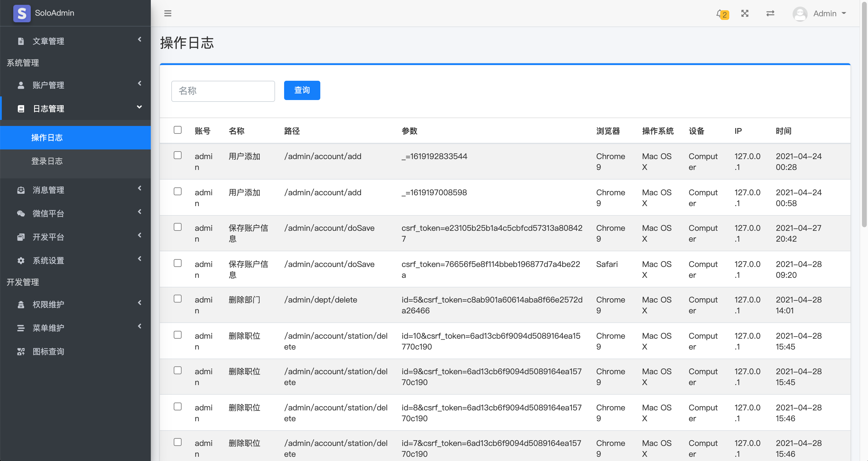
Task: Click the 账户管理 user icon
Action: 21,85
